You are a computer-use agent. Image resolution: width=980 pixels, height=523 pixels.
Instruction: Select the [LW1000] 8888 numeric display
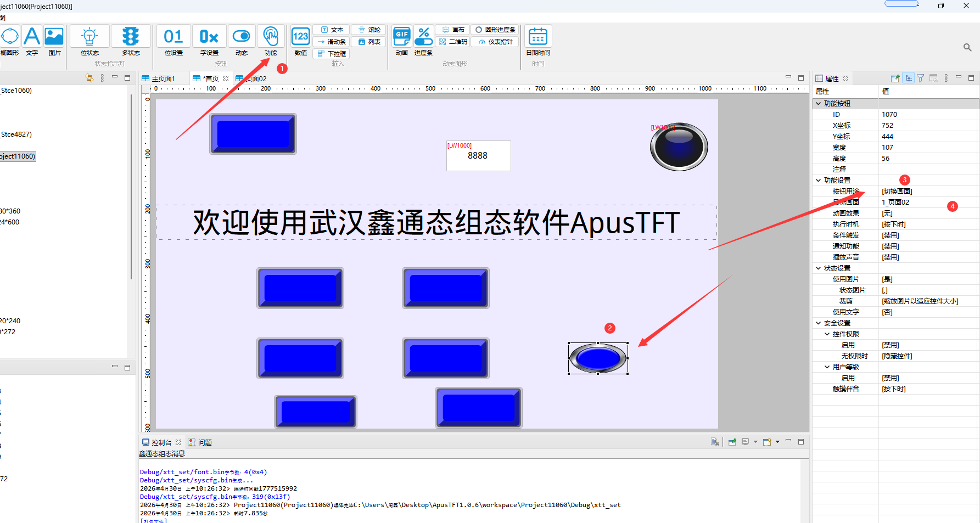click(x=478, y=155)
